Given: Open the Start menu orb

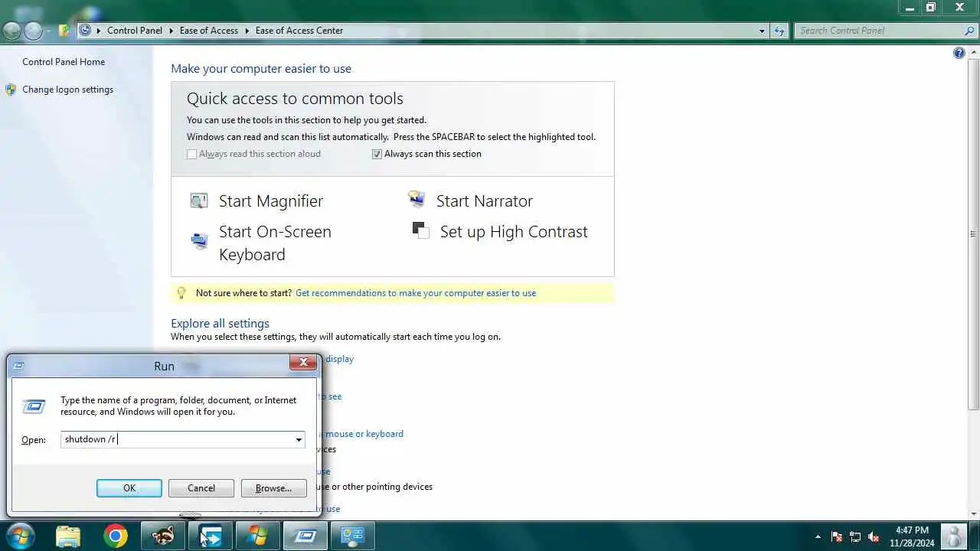Looking at the screenshot, I should pos(18,536).
